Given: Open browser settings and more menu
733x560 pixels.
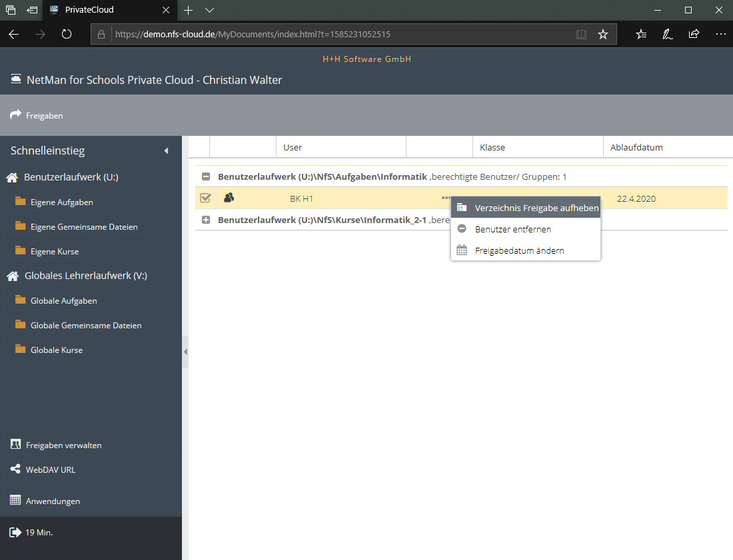Looking at the screenshot, I should point(720,34).
